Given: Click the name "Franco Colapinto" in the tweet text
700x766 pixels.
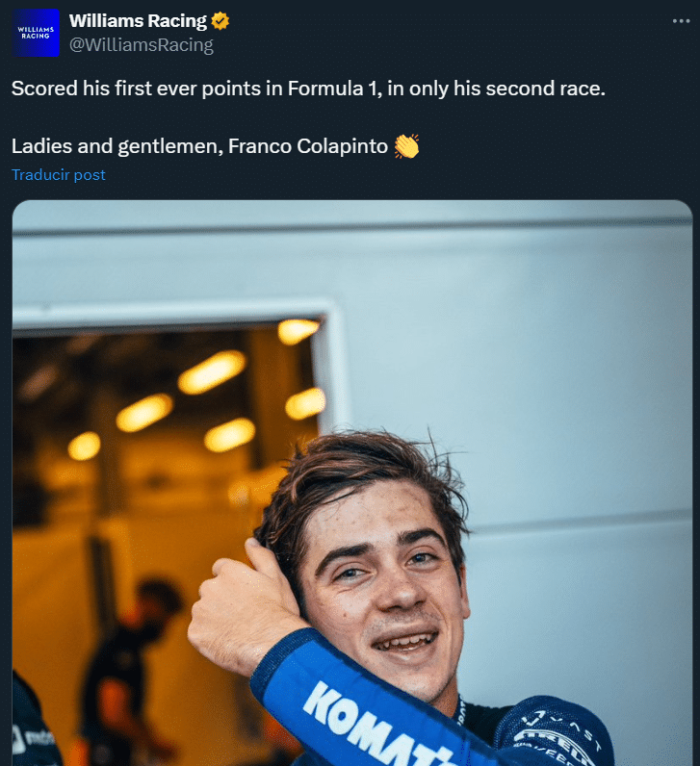Looking at the screenshot, I should coord(308,146).
